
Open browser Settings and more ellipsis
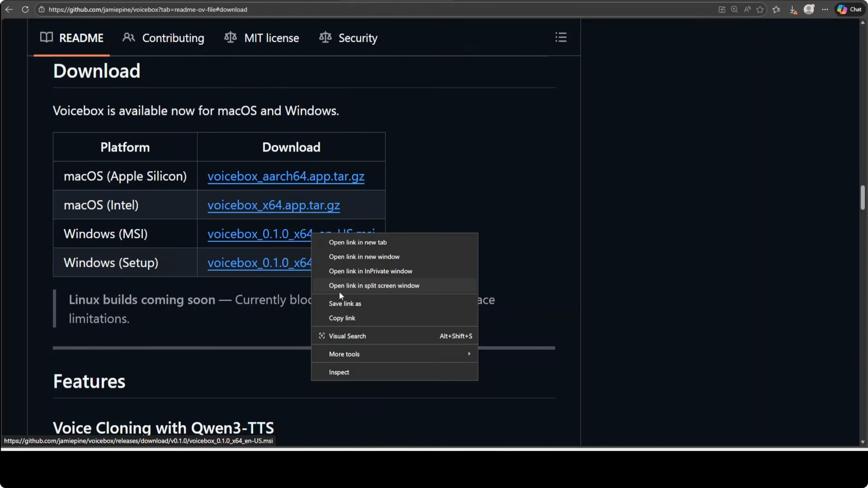(825, 9)
